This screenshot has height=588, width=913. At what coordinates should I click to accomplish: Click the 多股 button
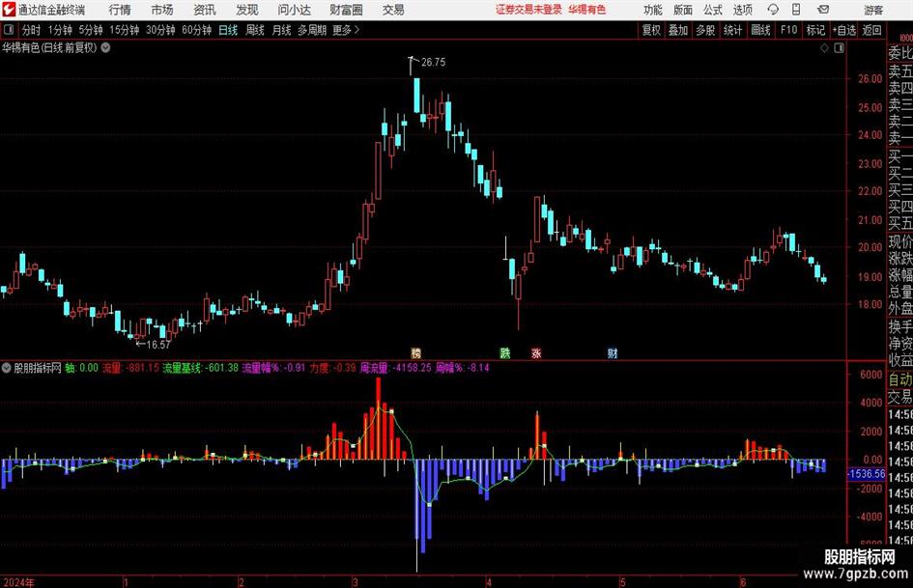click(x=705, y=30)
